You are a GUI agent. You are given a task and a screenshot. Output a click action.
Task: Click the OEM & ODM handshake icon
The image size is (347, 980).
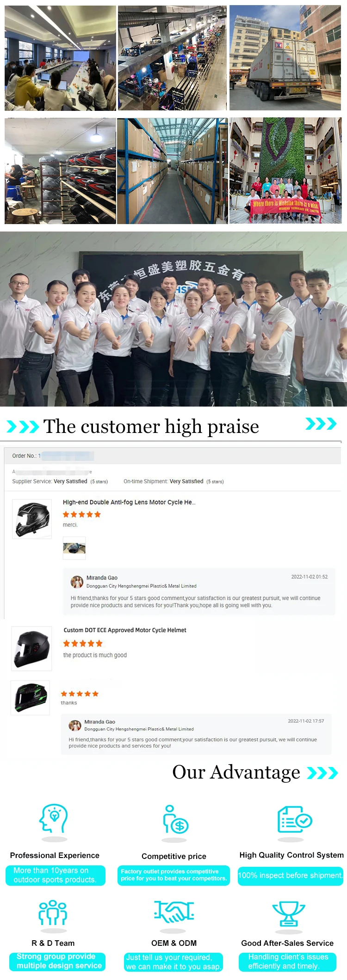pos(174,912)
